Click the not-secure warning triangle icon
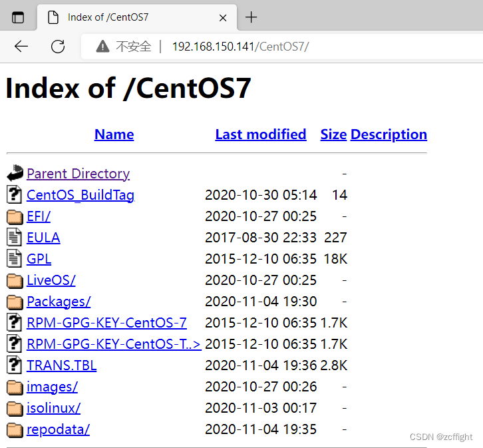483x448 pixels. [102, 47]
